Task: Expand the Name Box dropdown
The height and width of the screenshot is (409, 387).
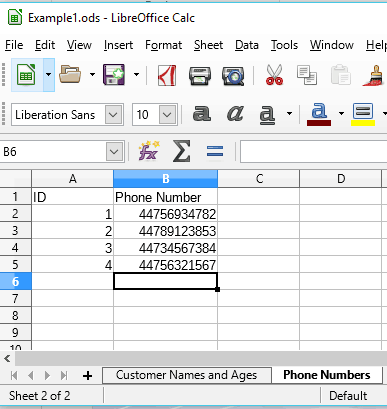Action: click(x=114, y=152)
